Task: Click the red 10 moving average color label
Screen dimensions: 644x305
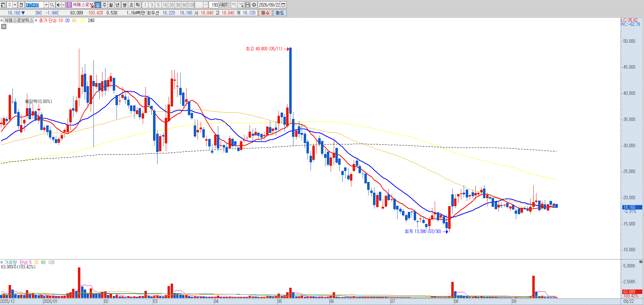Action: pos(60,21)
